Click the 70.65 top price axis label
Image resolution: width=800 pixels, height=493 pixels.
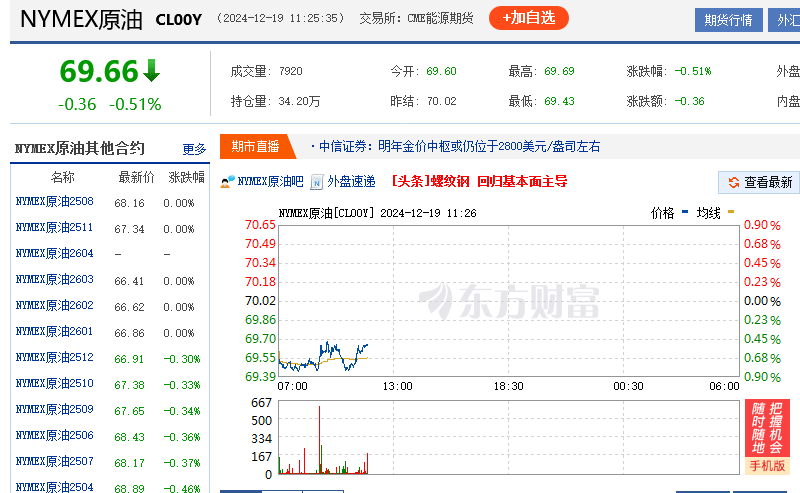tap(260, 225)
